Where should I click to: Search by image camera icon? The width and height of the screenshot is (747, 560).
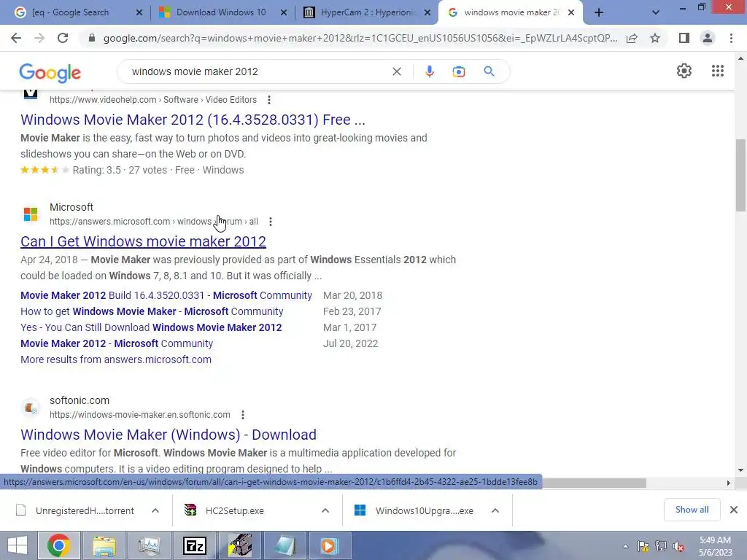pos(458,71)
